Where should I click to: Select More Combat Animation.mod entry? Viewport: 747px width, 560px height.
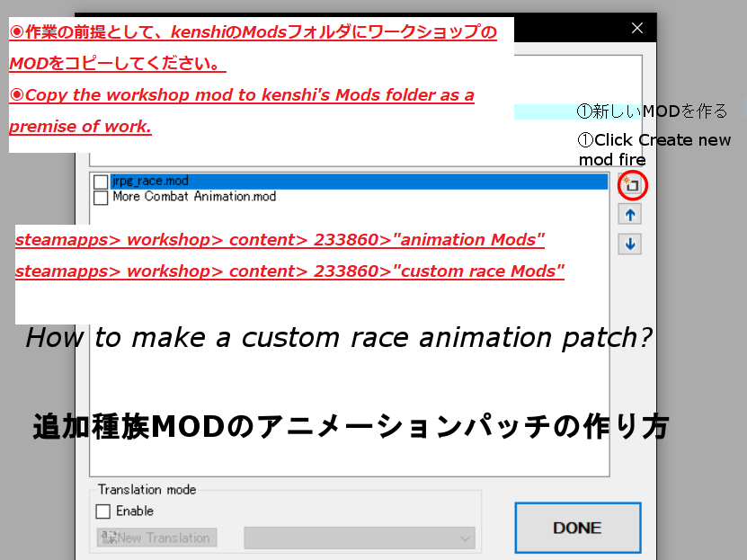tap(193, 197)
